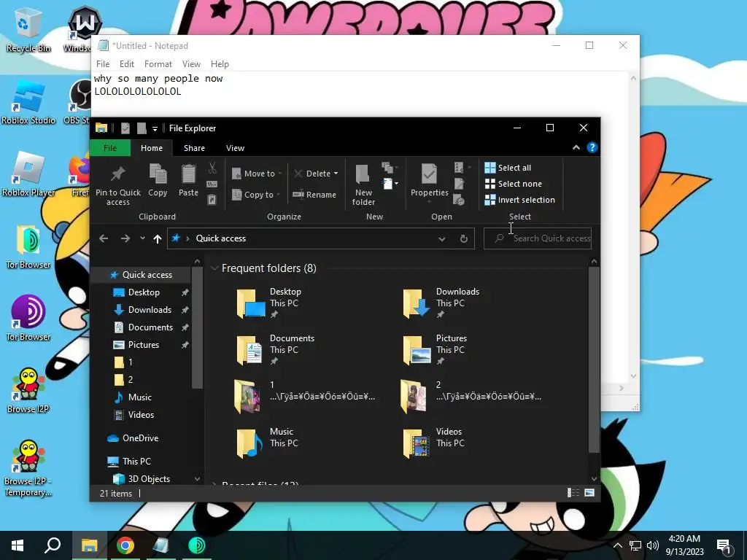Switch to large icons view in status bar
The height and width of the screenshot is (560, 747).
[x=589, y=493]
